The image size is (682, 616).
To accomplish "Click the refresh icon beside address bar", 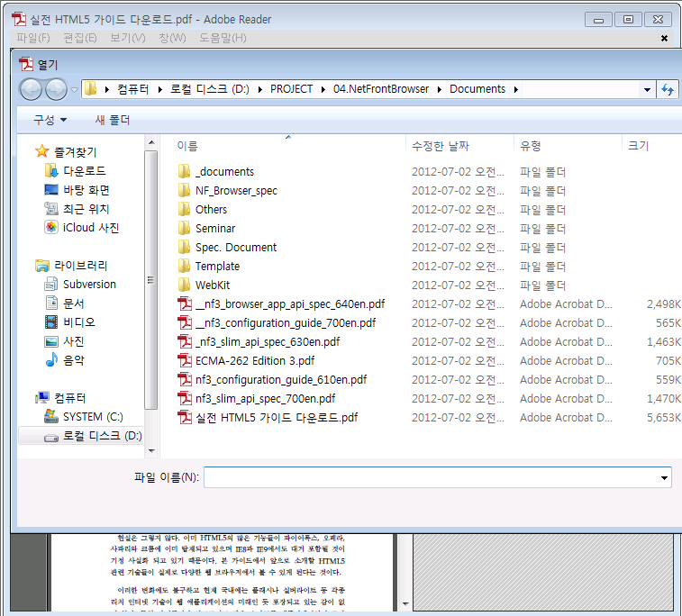I will 668,89.
